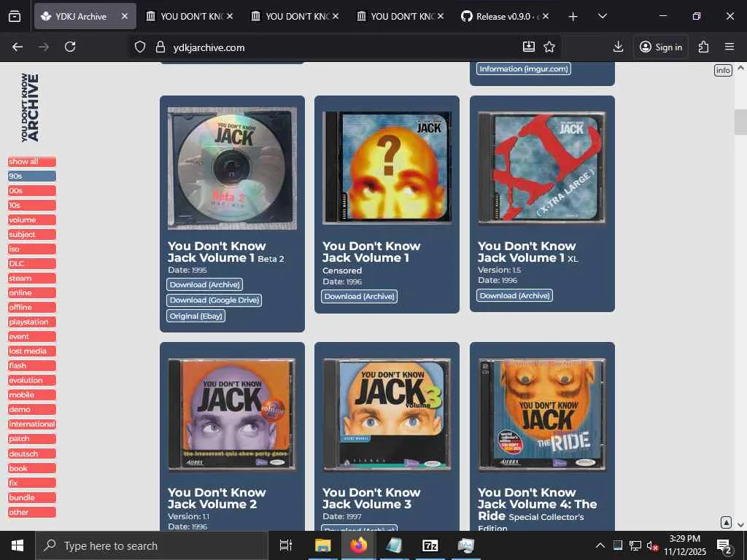This screenshot has height=560, width=747.
Task: Click the info button at top right
Action: pos(723,71)
